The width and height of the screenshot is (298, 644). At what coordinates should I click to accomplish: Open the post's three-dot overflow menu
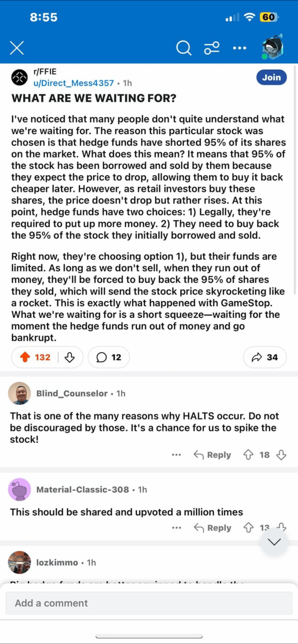239,48
